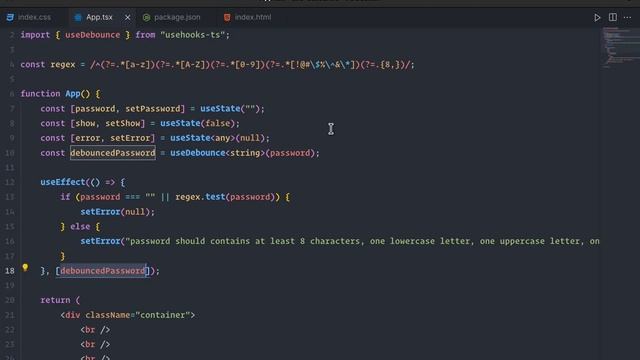Run the code with the play icon

pos(597,18)
